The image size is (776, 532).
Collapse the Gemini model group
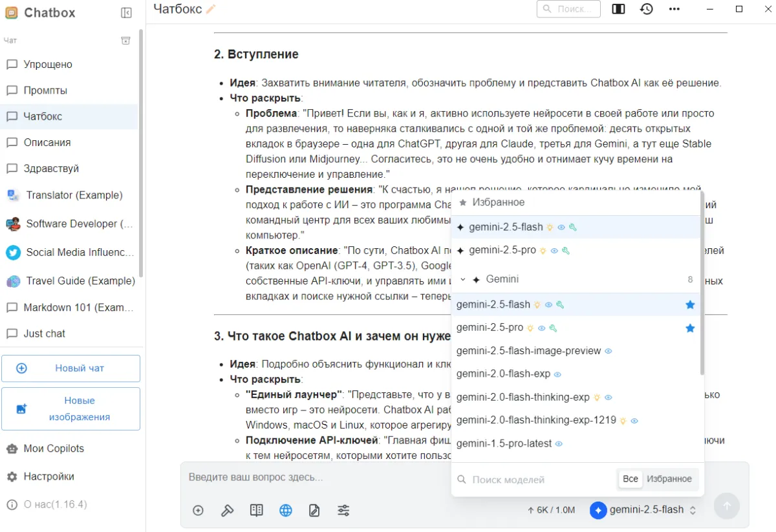(x=462, y=280)
